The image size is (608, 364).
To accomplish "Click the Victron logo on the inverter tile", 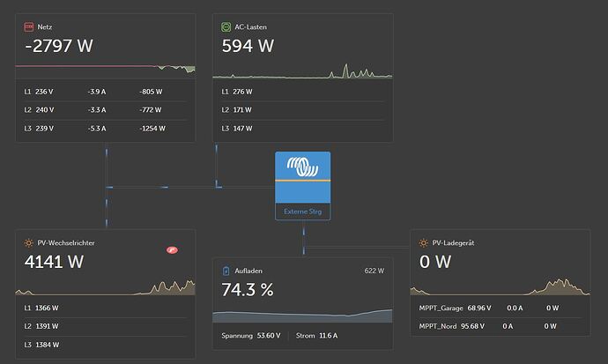I will 303,167.
